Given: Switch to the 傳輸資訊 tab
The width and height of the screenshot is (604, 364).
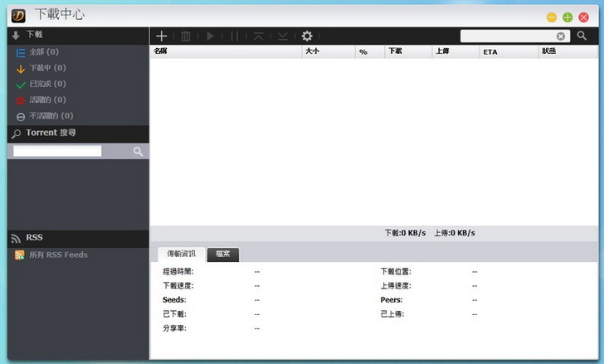Looking at the screenshot, I should 180,255.
